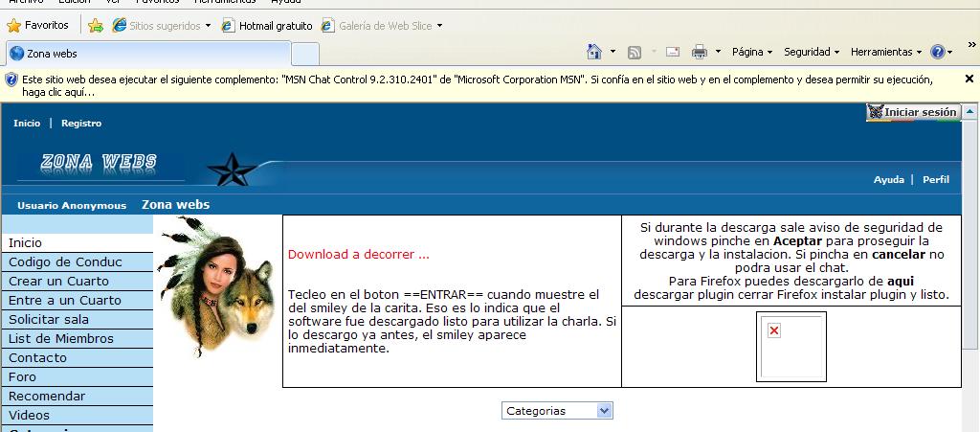Expand the home button dropdown arrow

(613, 52)
